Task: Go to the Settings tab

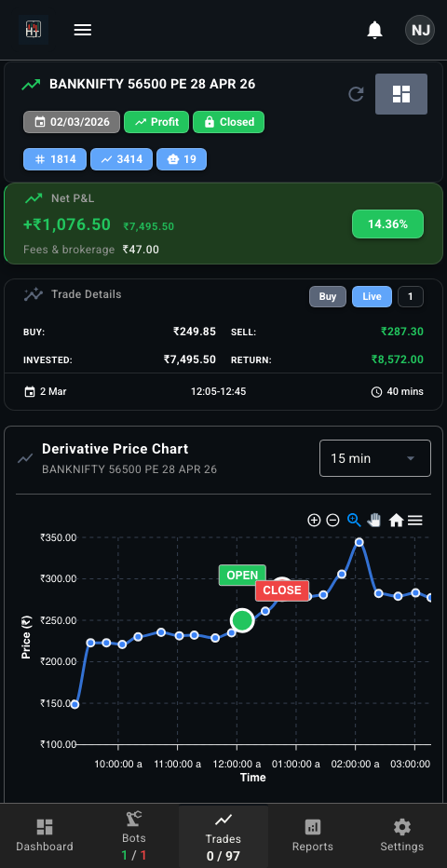Action: tap(402, 835)
